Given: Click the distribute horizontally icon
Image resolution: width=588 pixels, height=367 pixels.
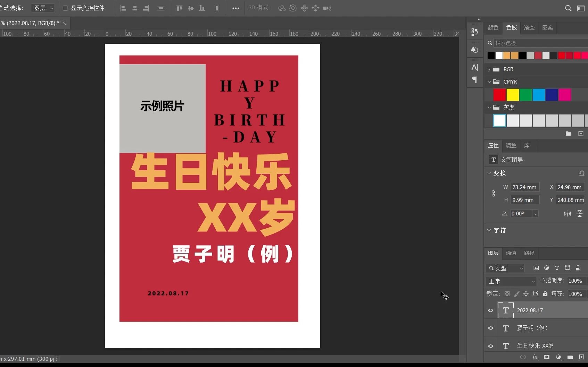Looking at the screenshot, I should pos(217,8).
